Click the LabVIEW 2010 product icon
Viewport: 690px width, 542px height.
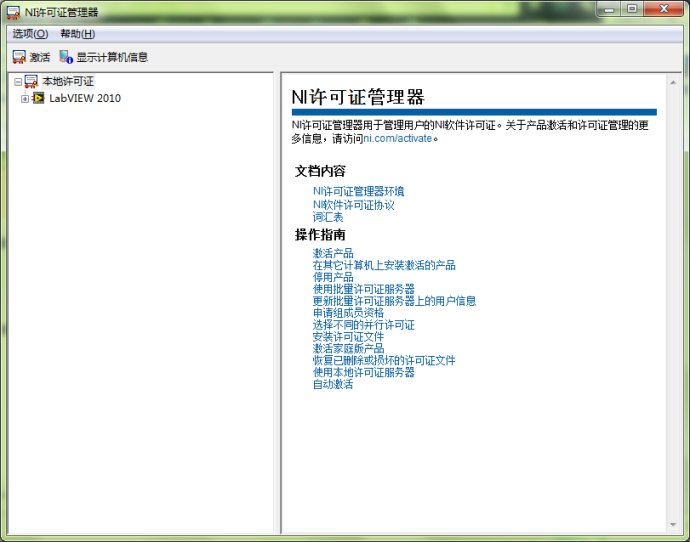coord(38,98)
